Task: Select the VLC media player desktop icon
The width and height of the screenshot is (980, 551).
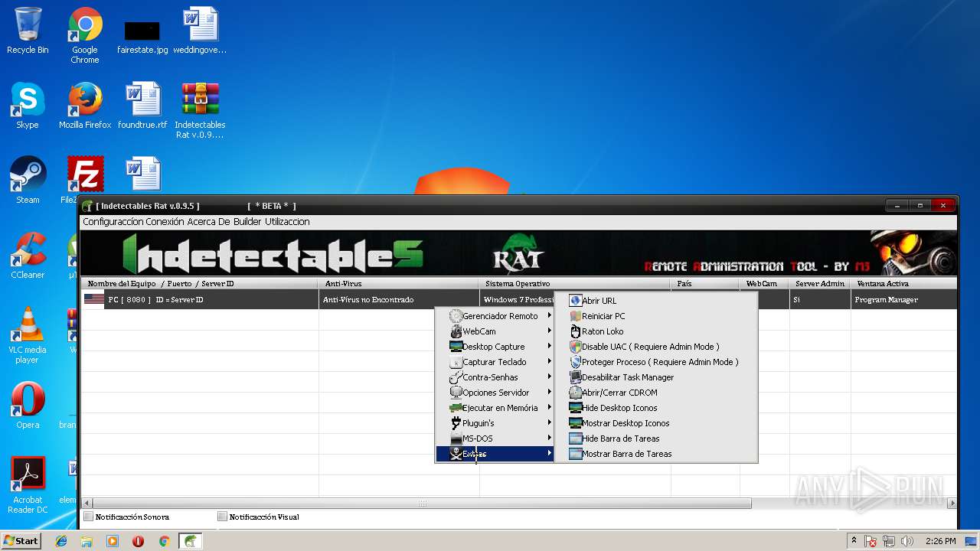Action: click(x=28, y=335)
